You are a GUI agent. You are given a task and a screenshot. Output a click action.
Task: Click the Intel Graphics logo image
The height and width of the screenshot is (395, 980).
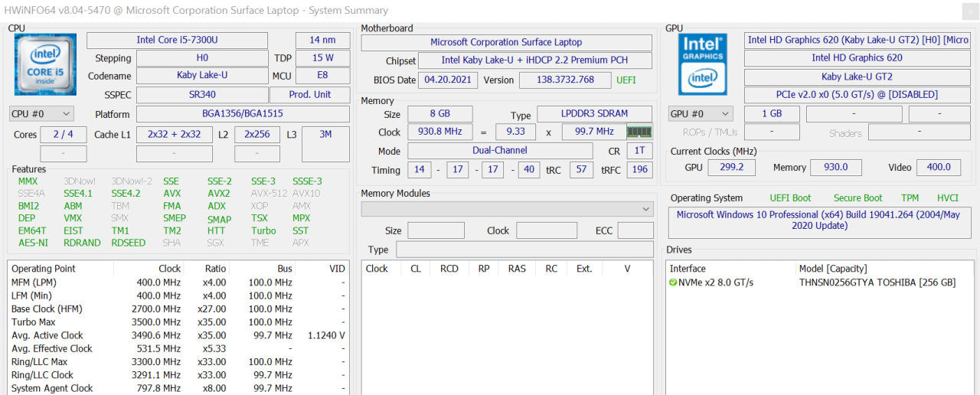pos(703,64)
